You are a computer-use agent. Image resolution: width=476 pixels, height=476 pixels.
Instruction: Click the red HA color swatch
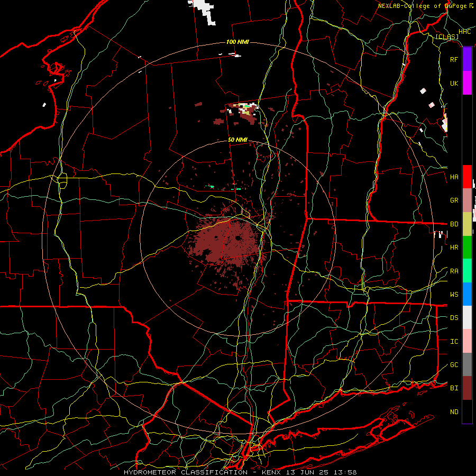pos(467,177)
